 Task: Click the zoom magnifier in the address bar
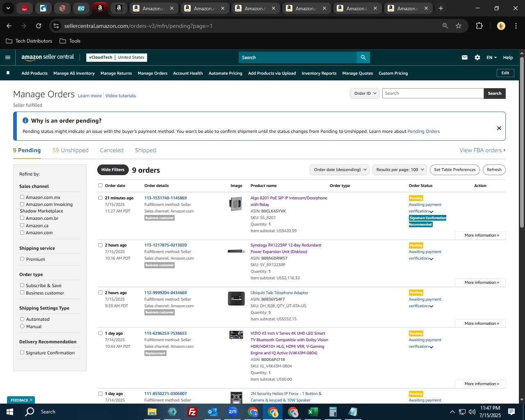point(445,26)
